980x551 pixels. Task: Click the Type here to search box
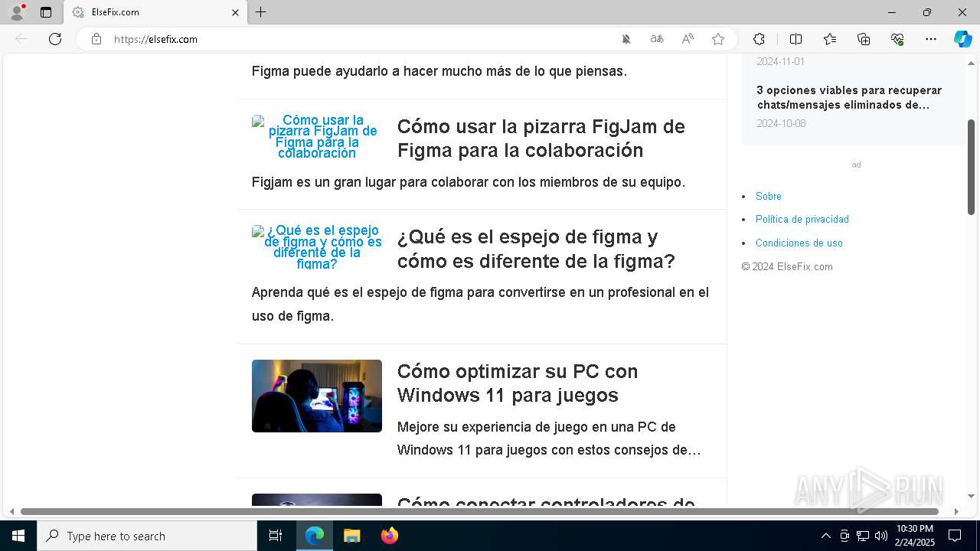coord(147,536)
